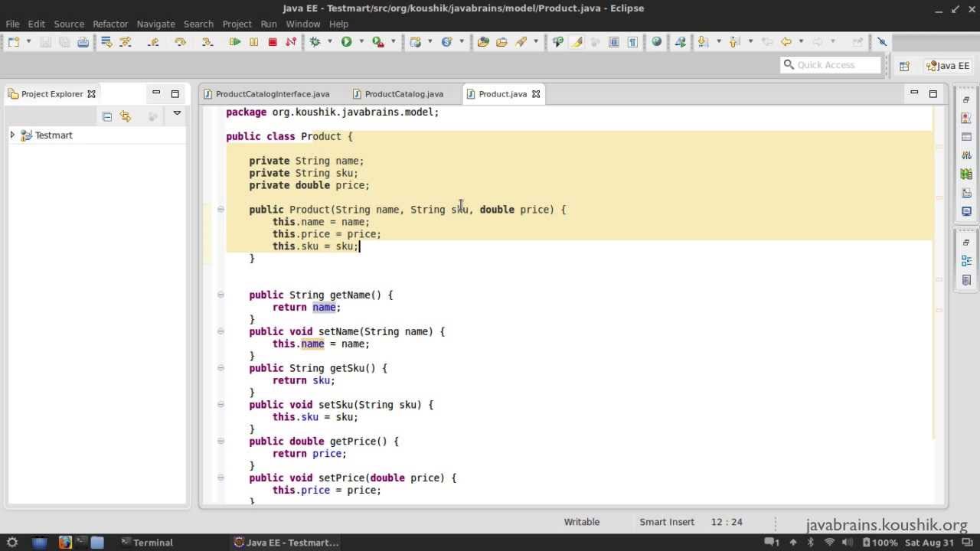Click the Bluetooth tray icon
This screenshot has height=551, width=980.
pos(811,543)
